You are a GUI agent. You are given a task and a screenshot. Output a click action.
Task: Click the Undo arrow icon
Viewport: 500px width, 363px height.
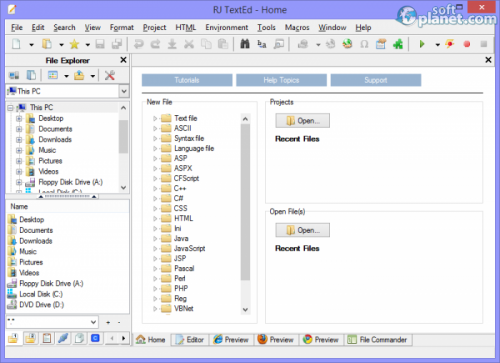(x=139, y=44)
